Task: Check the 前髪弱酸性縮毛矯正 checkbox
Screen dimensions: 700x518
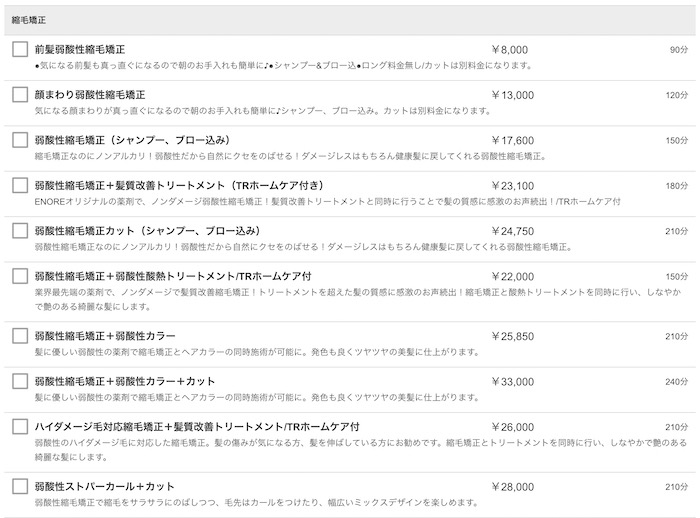Action: [20, 49]
